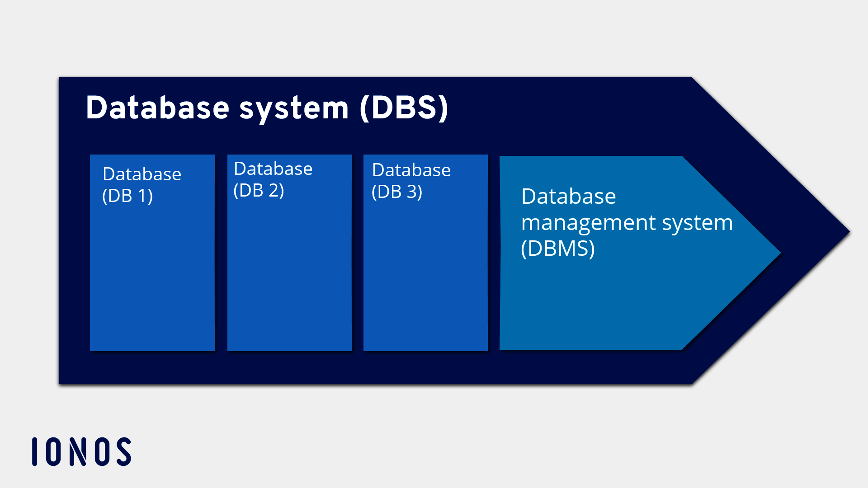Select the Database (DB 3) box

click(425, 271)
